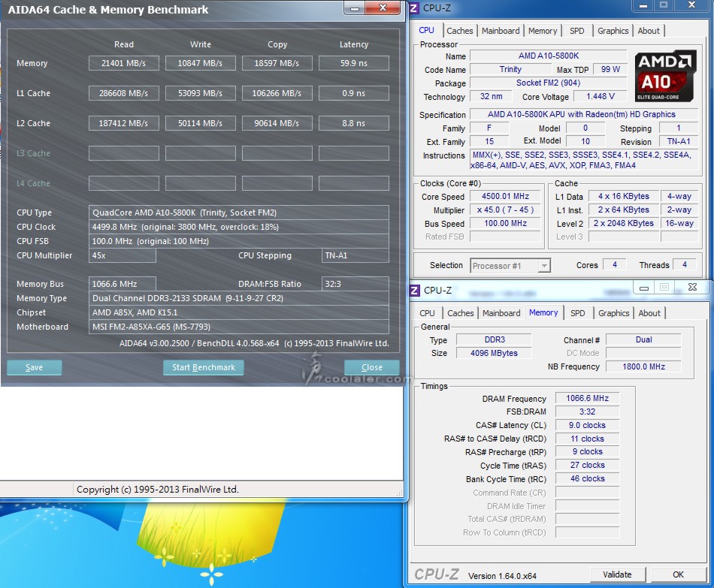Click the Save button in AIDA64

point(34,367)
